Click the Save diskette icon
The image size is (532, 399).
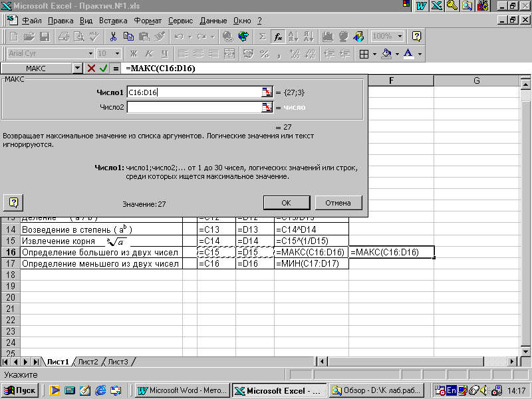(x=45, y=37)
